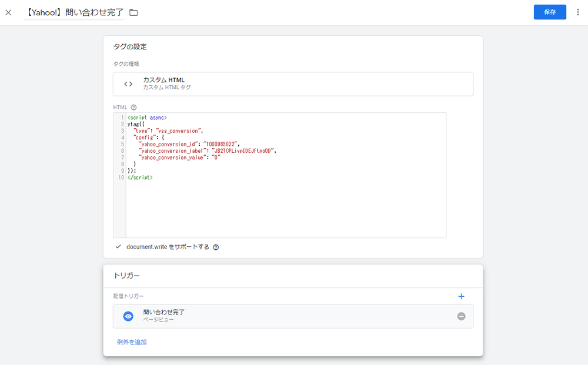Viewport: 588px width, 365px height.
Task: Click the folder icon beside the tag name
Action: click(x=133, y=12)
